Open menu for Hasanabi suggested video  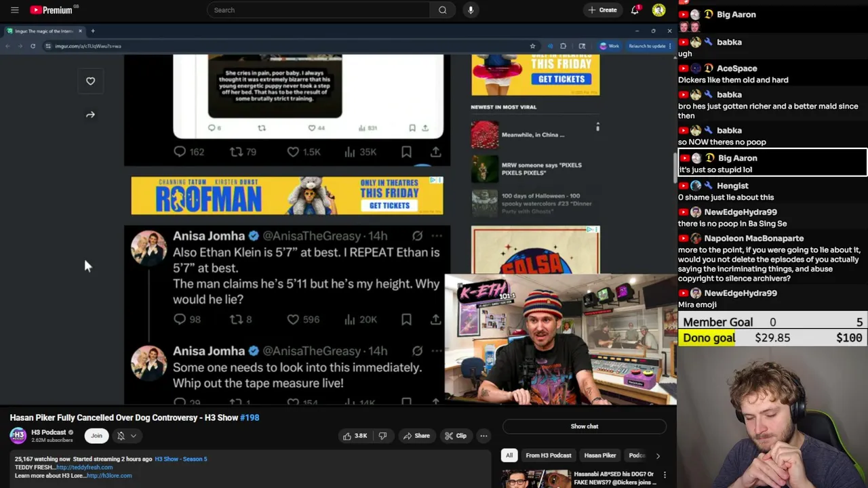coord(665,475)
